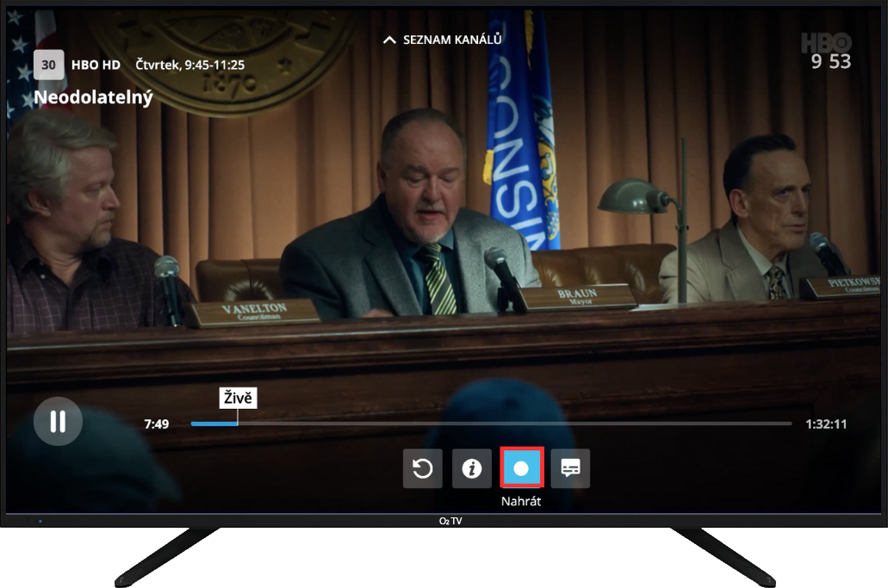Click the 9 53 clock display
This screenshot has height=588, width=888.
(x=830, y=61)
